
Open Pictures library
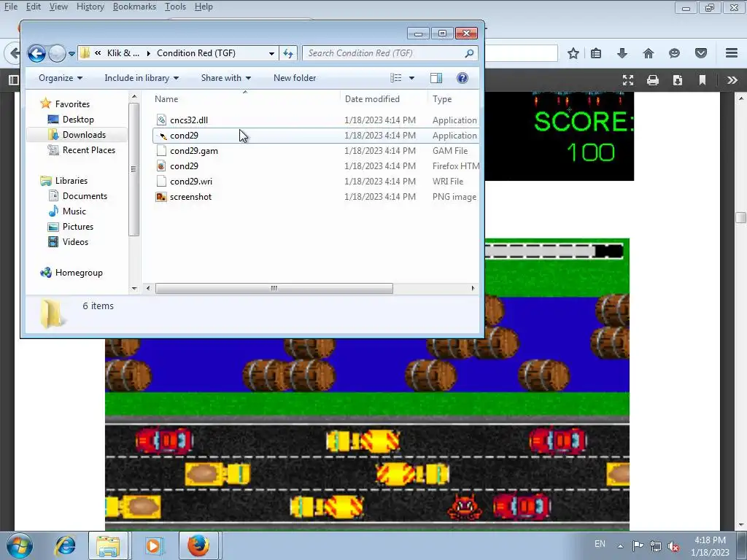(x=77, y=227)
